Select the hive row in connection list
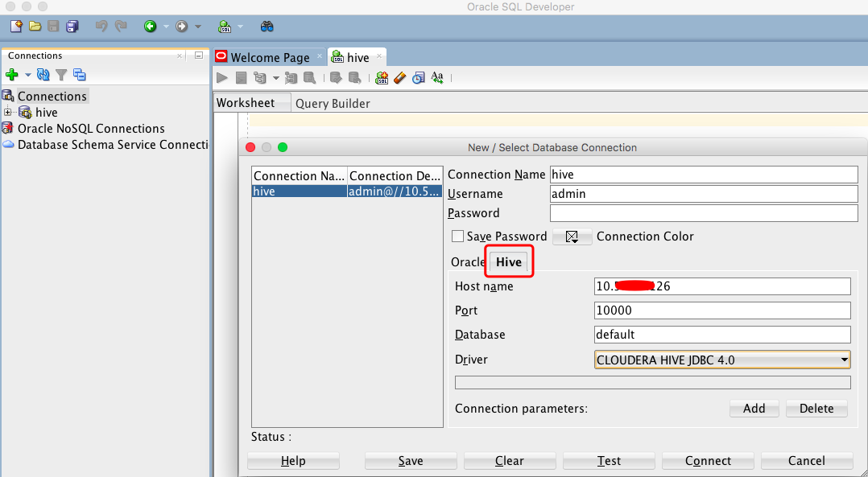Image resolution: width=868 pixels, height=477 pixels. tap(347, 191)
